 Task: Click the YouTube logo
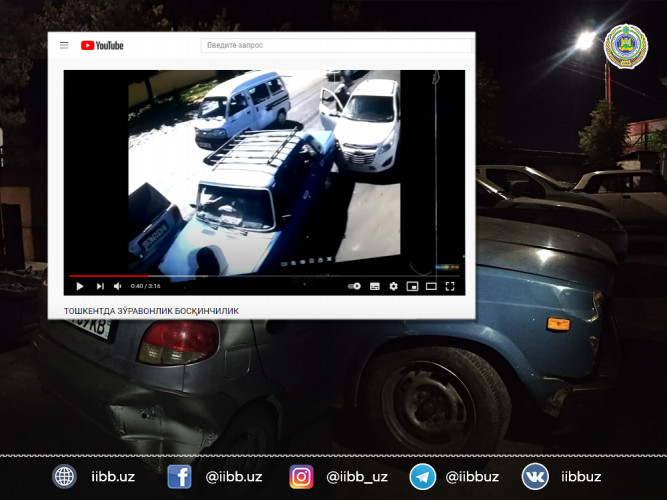[x=102, y=45]
